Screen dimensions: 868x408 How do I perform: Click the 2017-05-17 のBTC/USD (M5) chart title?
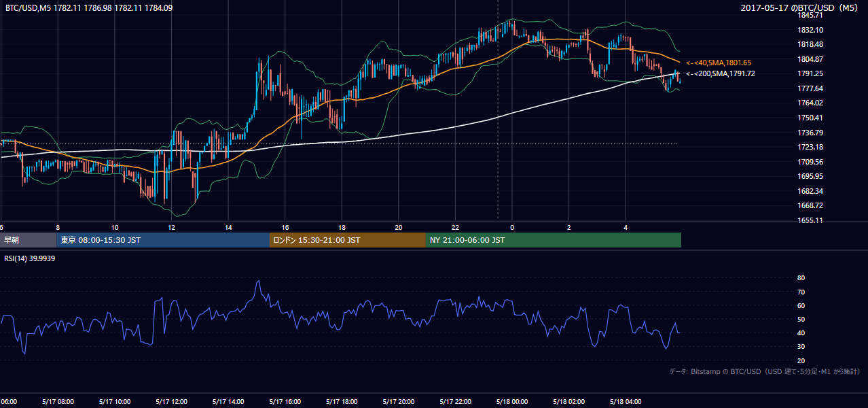click(801, 8)
